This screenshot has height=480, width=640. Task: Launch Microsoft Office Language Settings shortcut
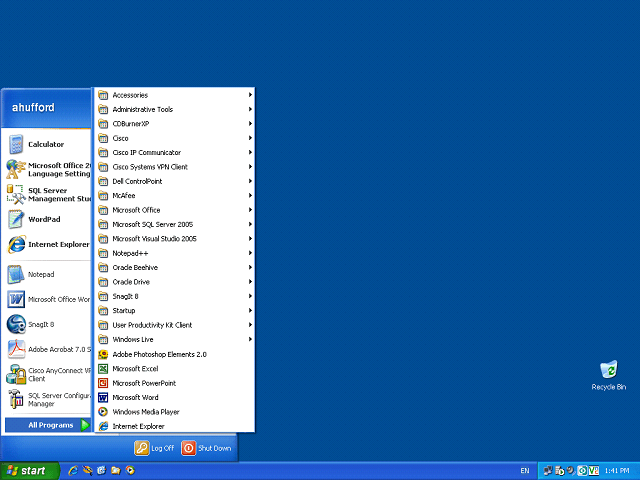[48, 169]
